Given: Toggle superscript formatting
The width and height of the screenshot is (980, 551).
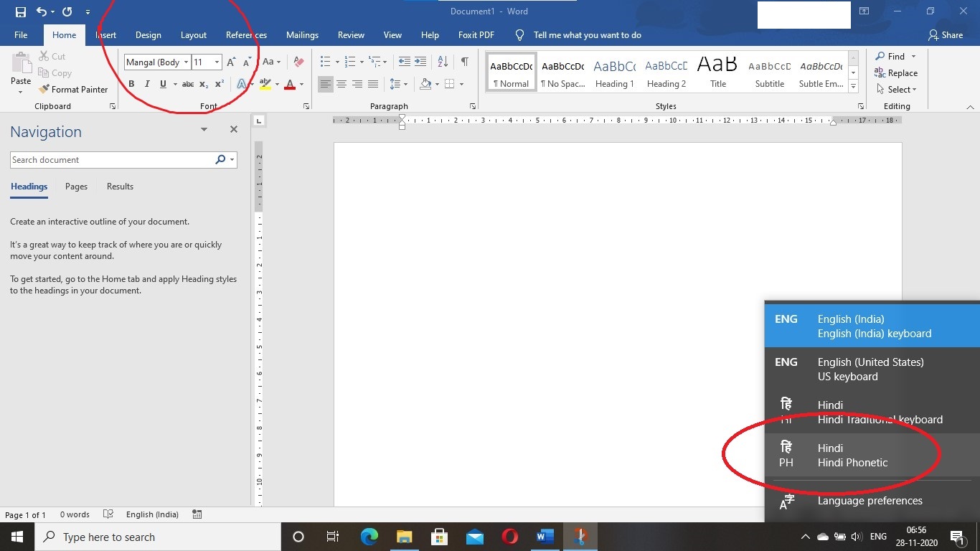Looking at the screenshot, I should point(220,85).
